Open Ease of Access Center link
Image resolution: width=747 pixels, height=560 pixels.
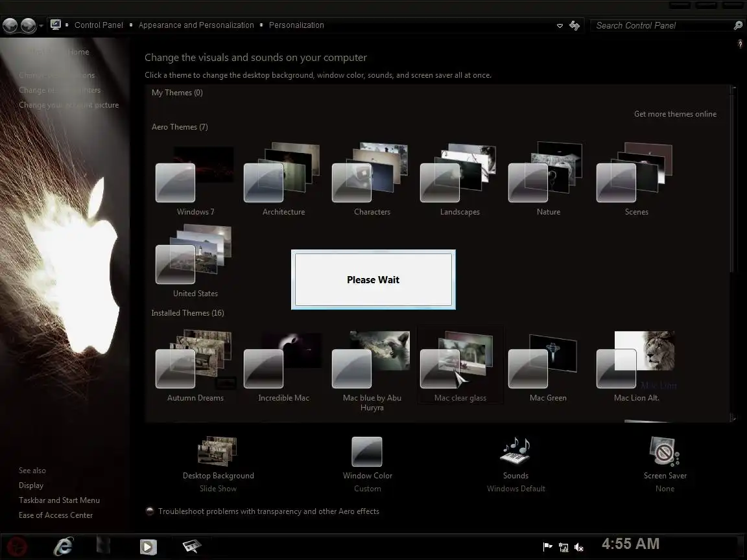[x=56, y=515]
